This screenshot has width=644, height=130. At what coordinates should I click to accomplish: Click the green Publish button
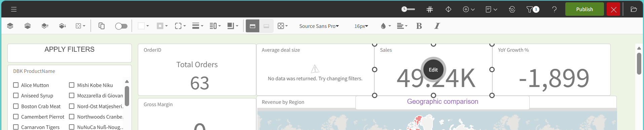[584, 9]
